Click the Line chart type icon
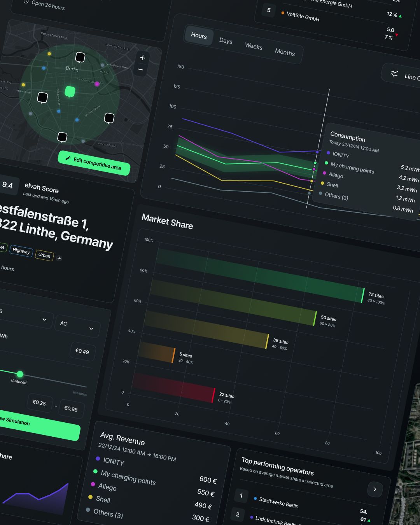This screenshot has height=525, width=420. pos(394,73)
